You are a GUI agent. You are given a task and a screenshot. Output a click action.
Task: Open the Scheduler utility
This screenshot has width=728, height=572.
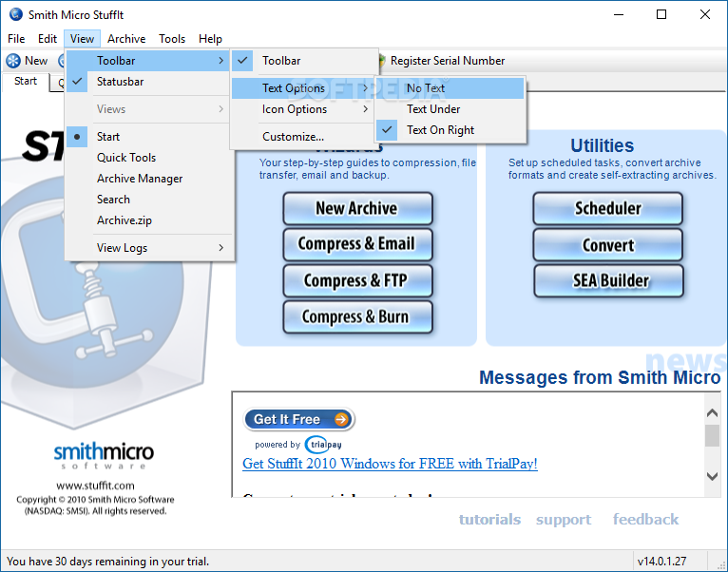(607, 208)
